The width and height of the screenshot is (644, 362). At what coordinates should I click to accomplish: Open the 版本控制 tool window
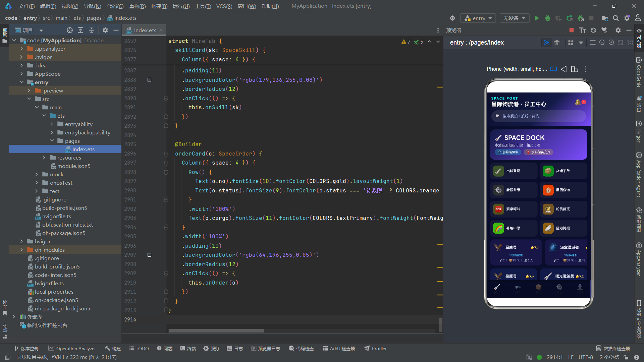26,349
